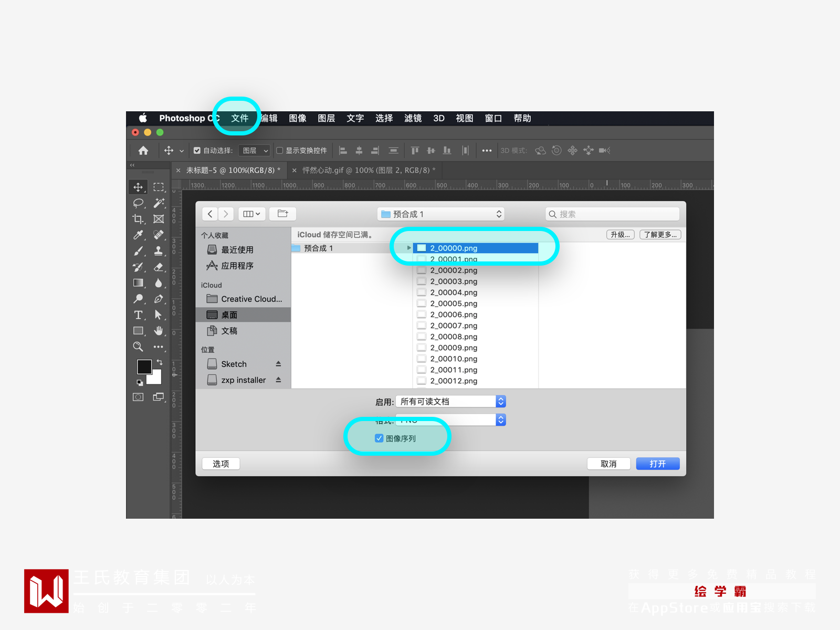Select the History Brush tool
The width and height of the screenshot is (840, 630).
click(138, 267)
